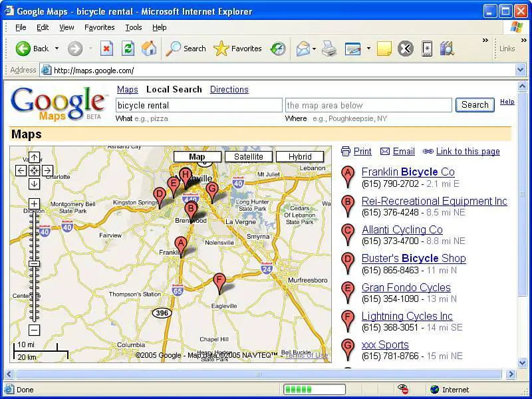Pan the map up with arrow
The width and height of the screenshot is (532, 399).
click(34, 158)
